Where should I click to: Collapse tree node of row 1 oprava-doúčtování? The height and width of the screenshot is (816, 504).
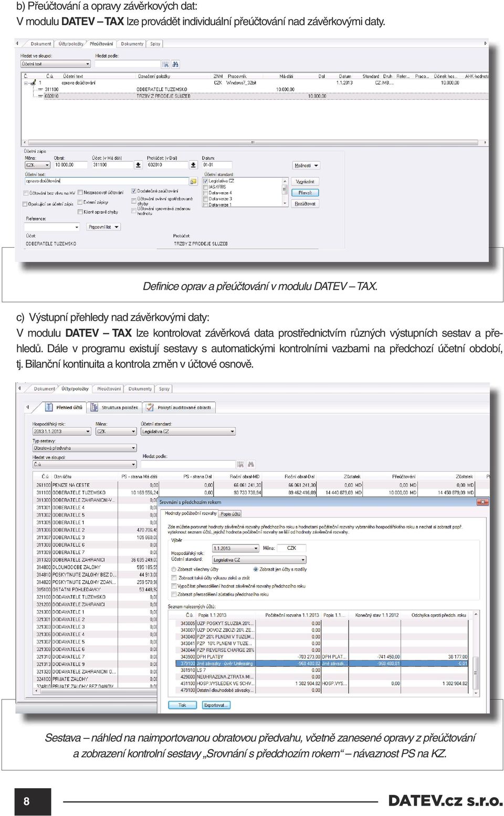[x=26, y=82]
